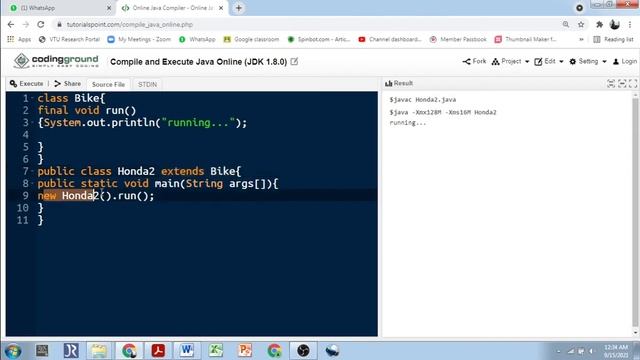The image size is (640, 360).
Task: Click the Chrome media control circle icon
Action: (x=579, y=8)
